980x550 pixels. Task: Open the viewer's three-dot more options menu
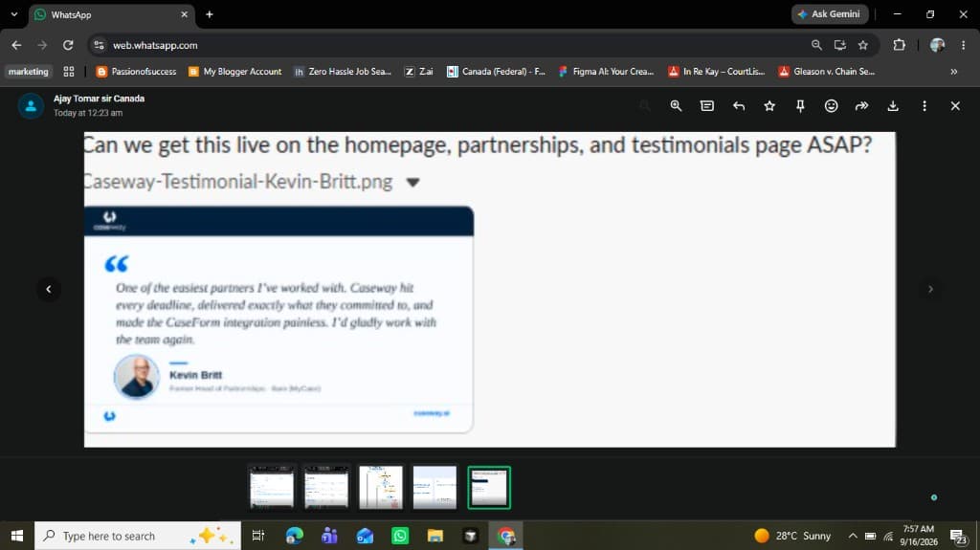(924, 105)
